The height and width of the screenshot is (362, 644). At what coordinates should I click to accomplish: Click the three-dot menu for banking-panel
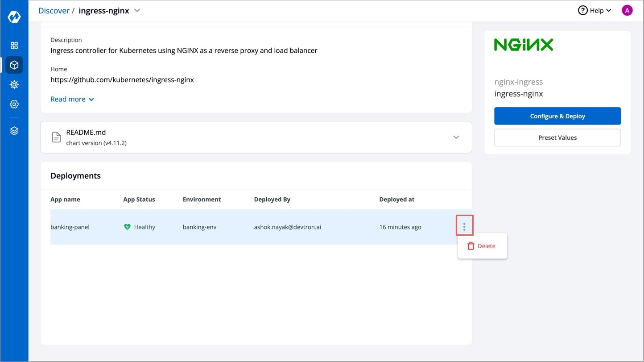[x=464, y=227]
